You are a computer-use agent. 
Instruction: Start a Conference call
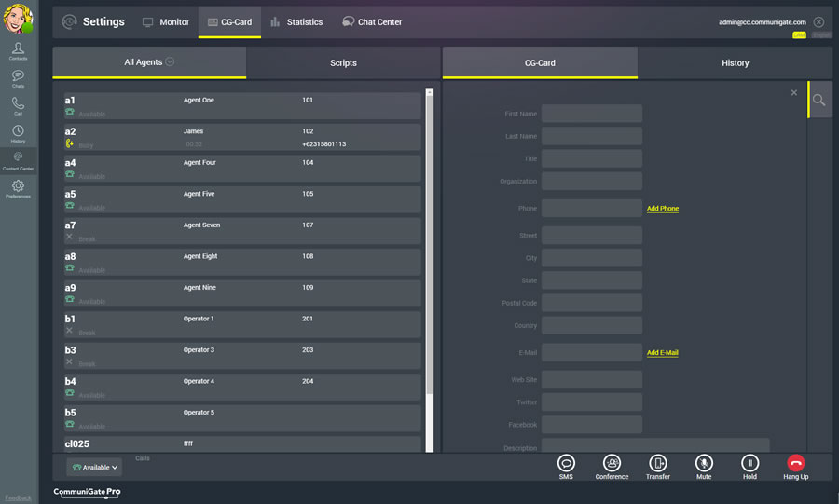612,467
